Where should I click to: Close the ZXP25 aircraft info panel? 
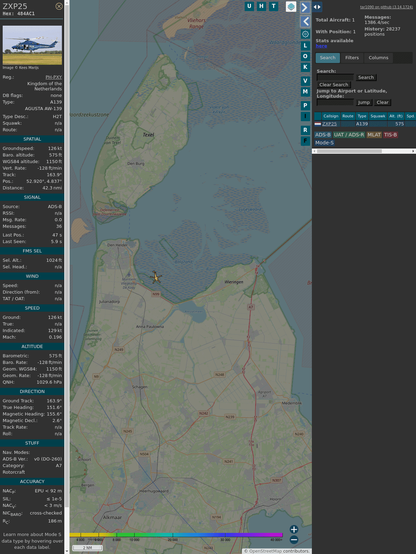[x=59, y=6]
